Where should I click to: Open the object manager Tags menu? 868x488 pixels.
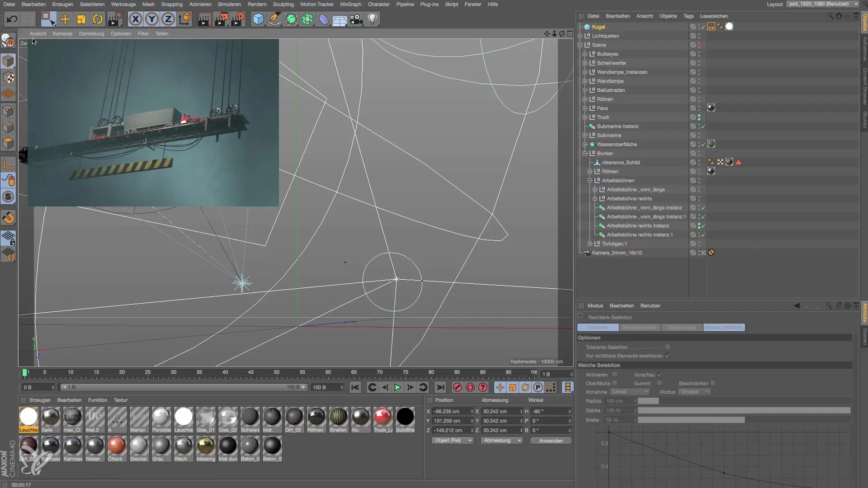click(x=689, y=16)
